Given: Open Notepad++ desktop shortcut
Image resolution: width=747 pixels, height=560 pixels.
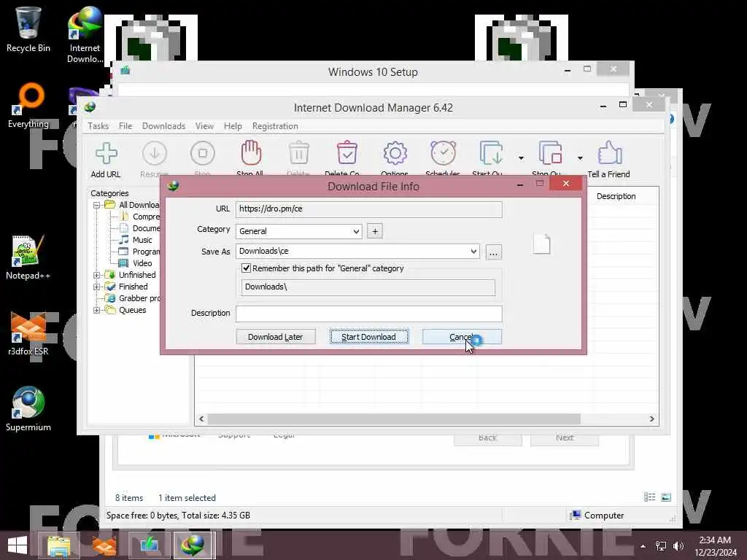Looking at the screenshot, I should coord(28,257).
